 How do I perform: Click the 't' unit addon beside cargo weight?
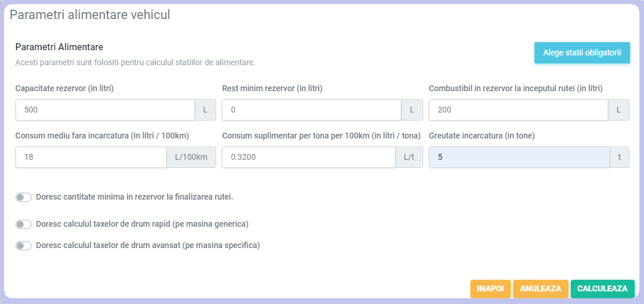[x=619, y=157]
